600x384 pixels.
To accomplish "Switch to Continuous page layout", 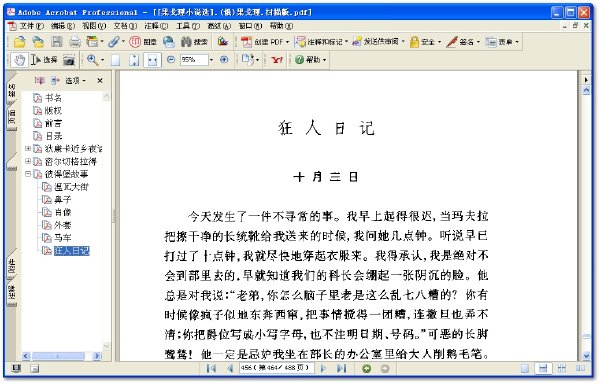I will pyautogui.click(x=543, y=368).
